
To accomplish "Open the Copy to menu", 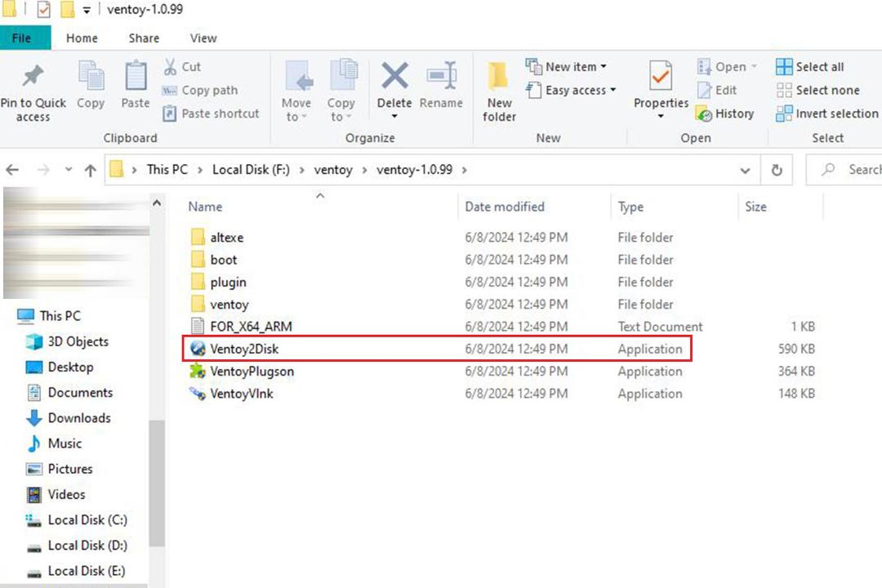I will pyautogui.click(x=341, y=91).
